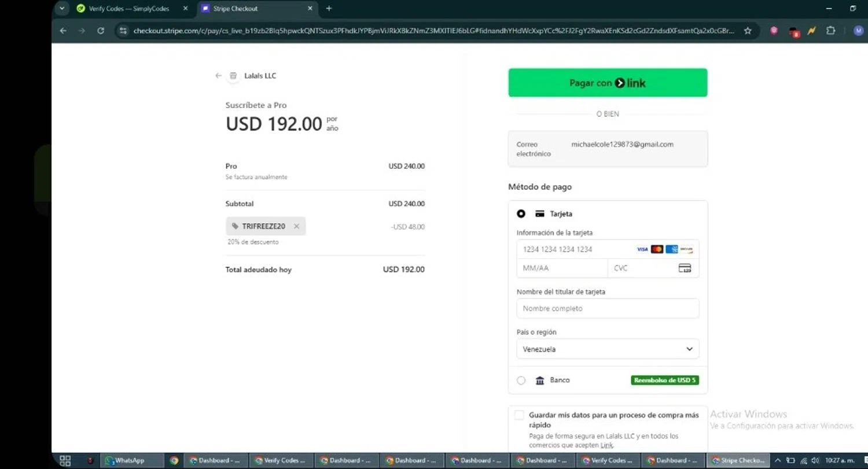Click the American Express logo
This screenshot has height=469, width=868.
pyautogui.click(x=672, y=249)
